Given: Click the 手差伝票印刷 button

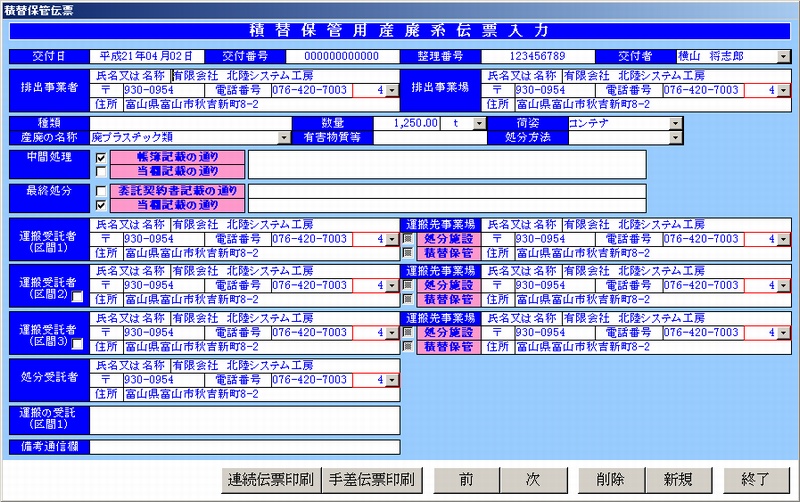Looking at the screenshot, I should (372, 479).
